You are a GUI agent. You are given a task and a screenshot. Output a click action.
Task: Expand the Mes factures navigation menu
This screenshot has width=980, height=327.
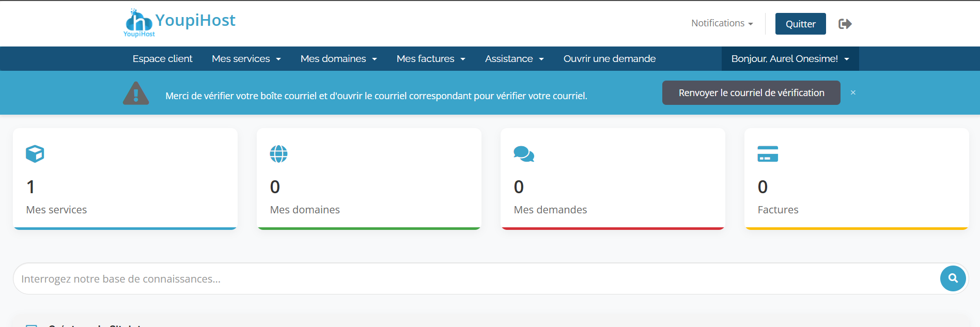(x=430, y=59)
